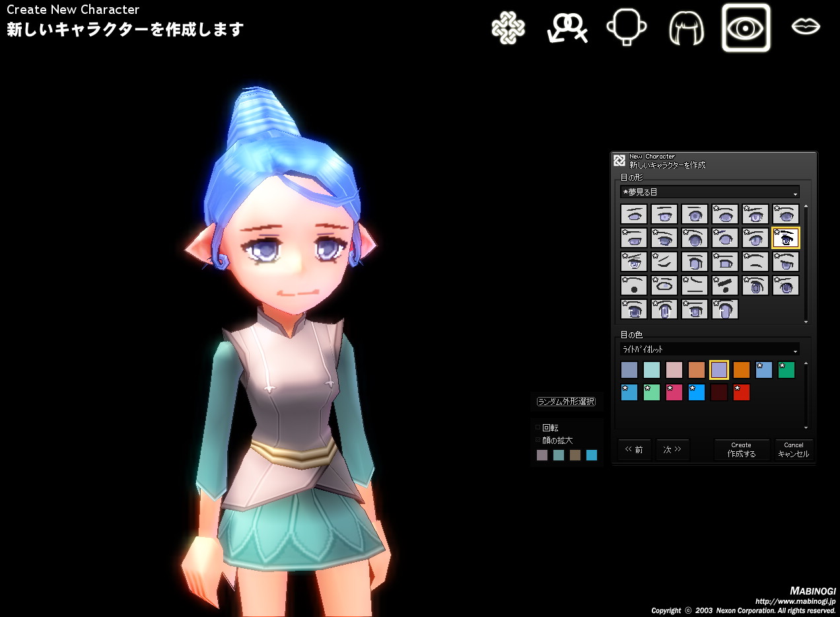The width and height of the screenshot is (840, 617).
Task: Select the thick slanted brow dot eye
Action: pos(725,285)
